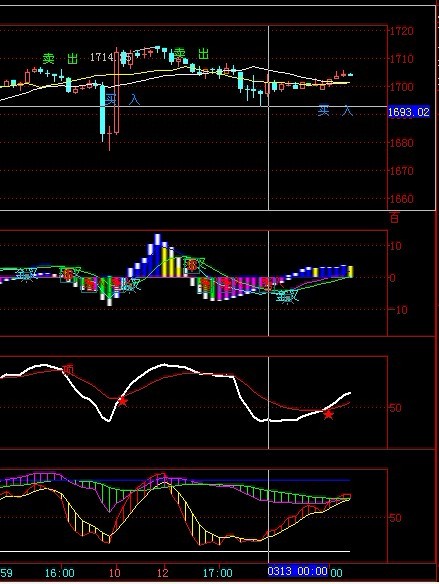This screenshot has width=439, height=584.
Task: Click the 卖出 label right of 1714.85
Action: coord(192,54)
